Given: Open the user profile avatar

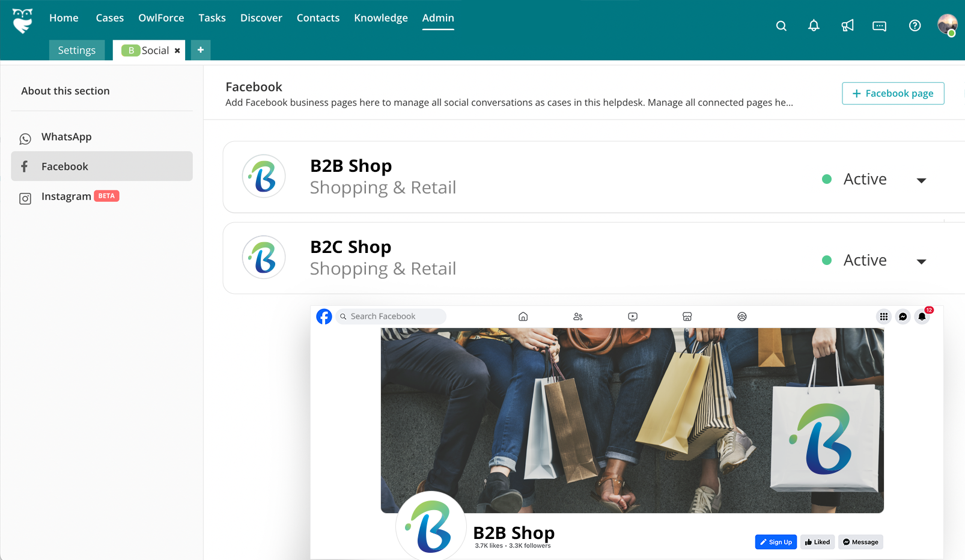Looking at the screenshot, I should click(x=947, y=25).
